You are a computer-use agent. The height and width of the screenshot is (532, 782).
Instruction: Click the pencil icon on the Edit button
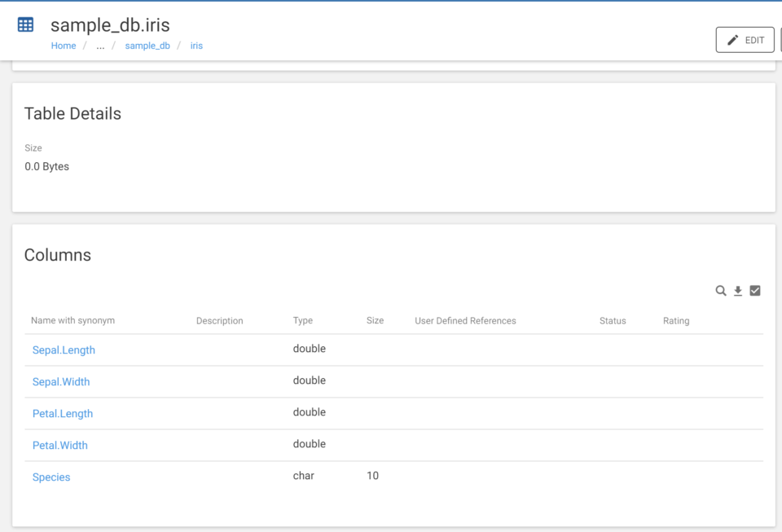[732, 41]
